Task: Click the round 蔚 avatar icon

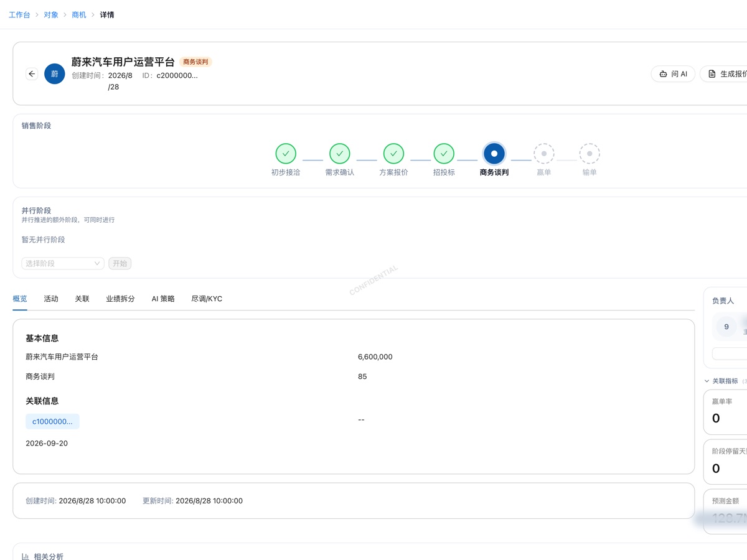Action: click(55, 74)
